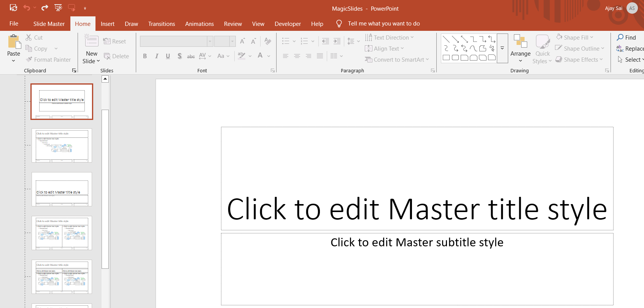Expand the shapes gallery More arrow
This screenshot has width=644, height=308.
click(x=502, y=48)
